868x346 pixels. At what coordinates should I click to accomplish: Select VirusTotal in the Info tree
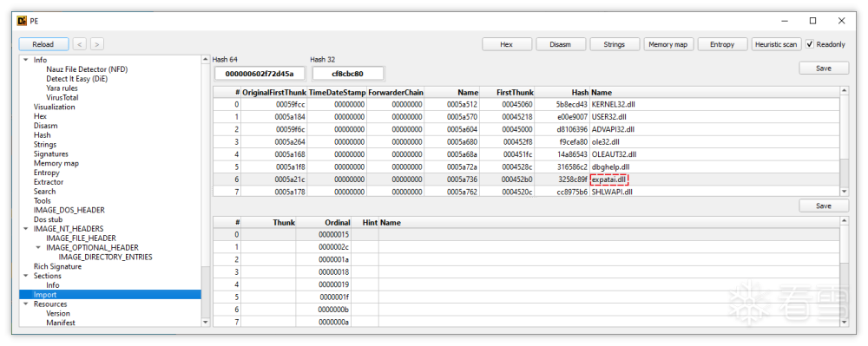point(62,97)
